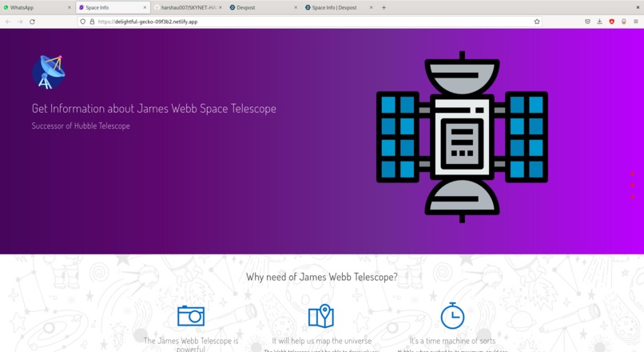Close the Space Info | Devpost tab

tap(372, 7)
